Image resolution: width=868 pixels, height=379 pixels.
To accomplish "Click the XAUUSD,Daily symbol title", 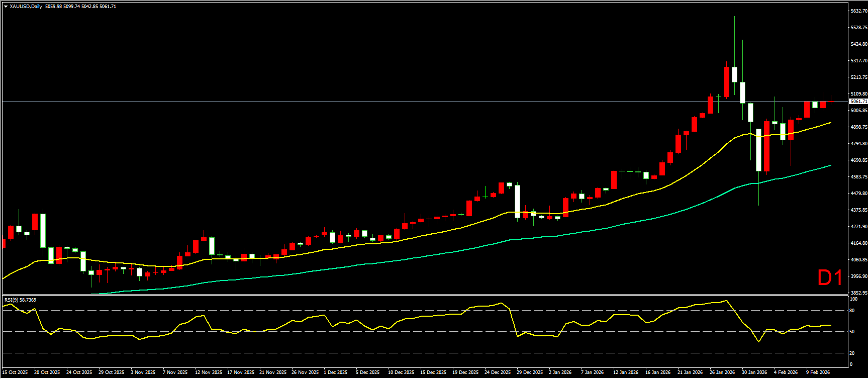I will tap(26, 7).
